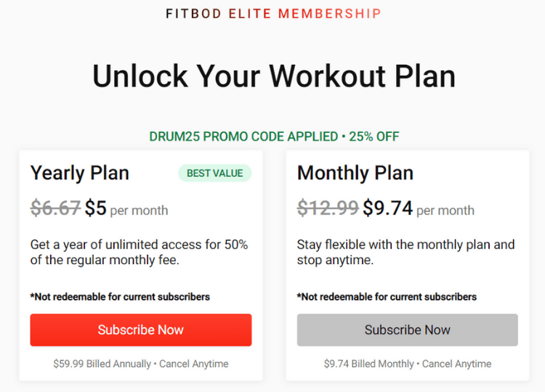Image resolution: width=545 pixels, height=392 pixels.
Task: Click the $59.99 Billed Annually note
Action: click(141, 364)
